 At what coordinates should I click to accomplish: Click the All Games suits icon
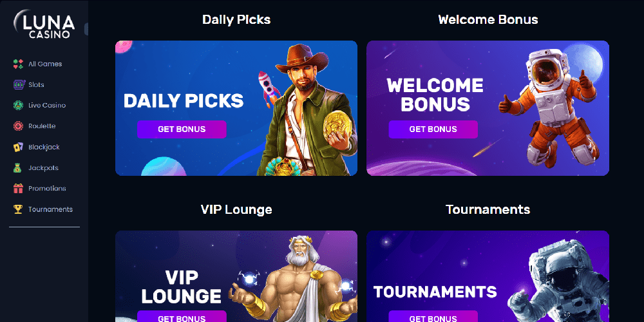18,64
